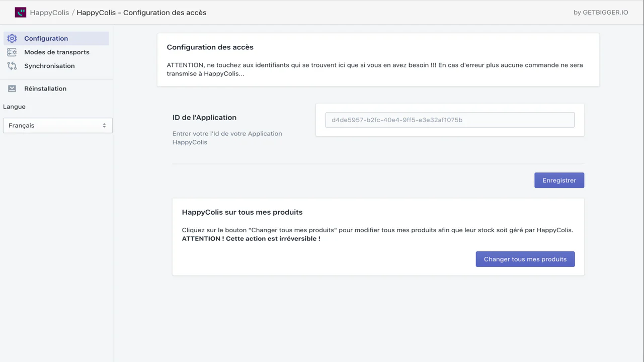Click the Entrer votre l'Id helper text
Image resolution: width=644 pixels, height=362 pixels.
coord(227,138)
